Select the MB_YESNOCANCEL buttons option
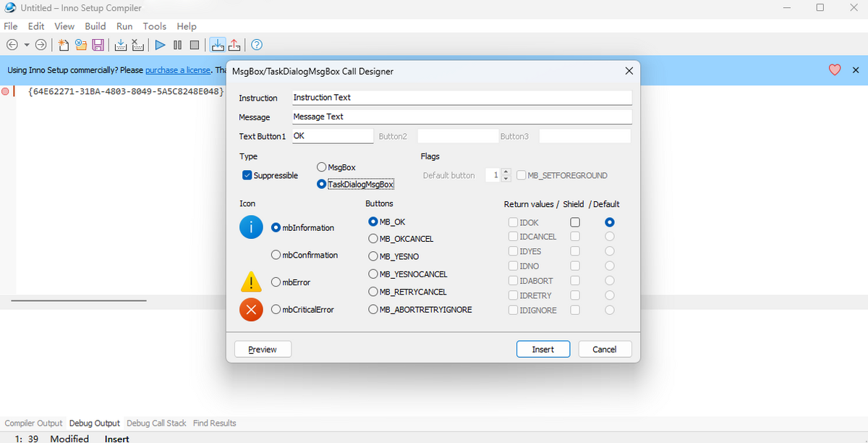Viewport: 868px width, 443px height. pyautogui.click(x=373, y=274)
